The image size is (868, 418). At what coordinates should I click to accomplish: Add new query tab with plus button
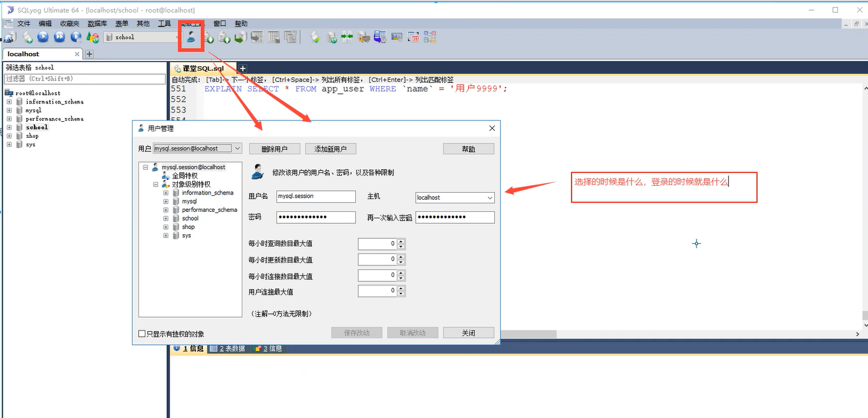click(242, 68)
